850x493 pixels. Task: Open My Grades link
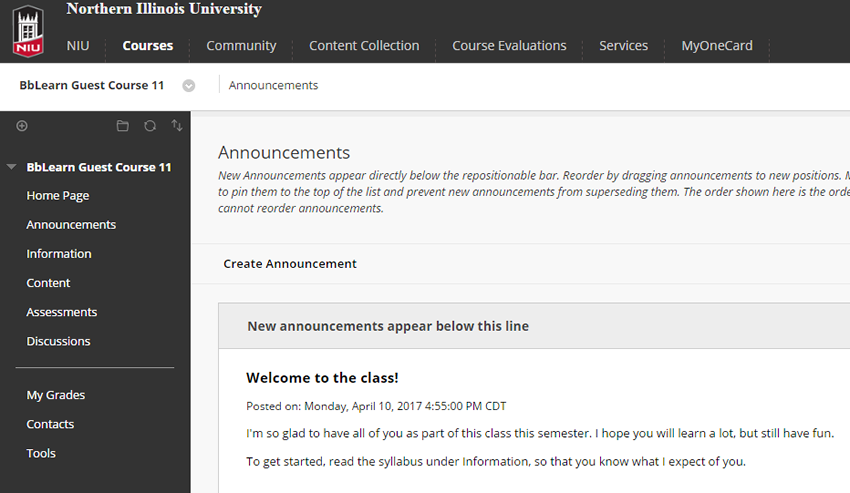tap(56, 395)
